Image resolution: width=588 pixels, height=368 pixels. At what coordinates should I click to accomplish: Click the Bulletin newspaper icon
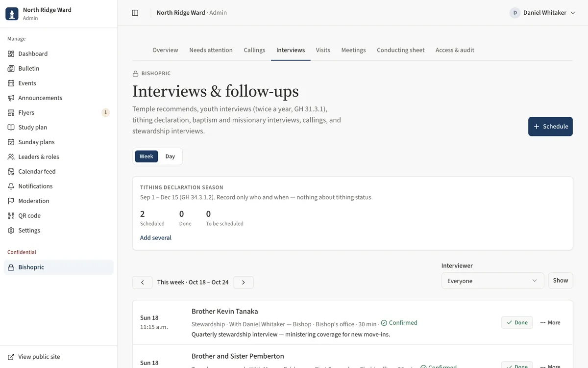click(x=11, y=68)
